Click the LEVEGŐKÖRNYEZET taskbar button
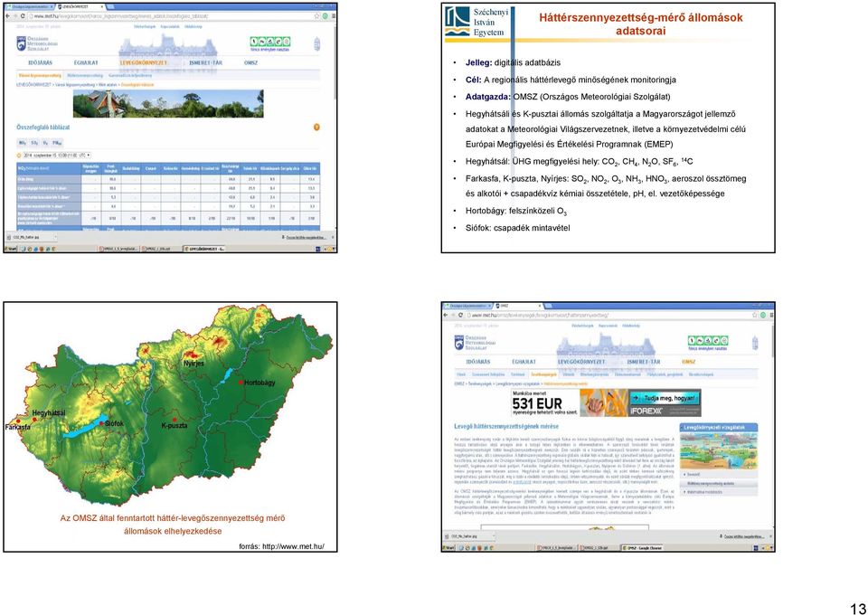The height and width of the screenshot is (615, 868). coord(204,249)
